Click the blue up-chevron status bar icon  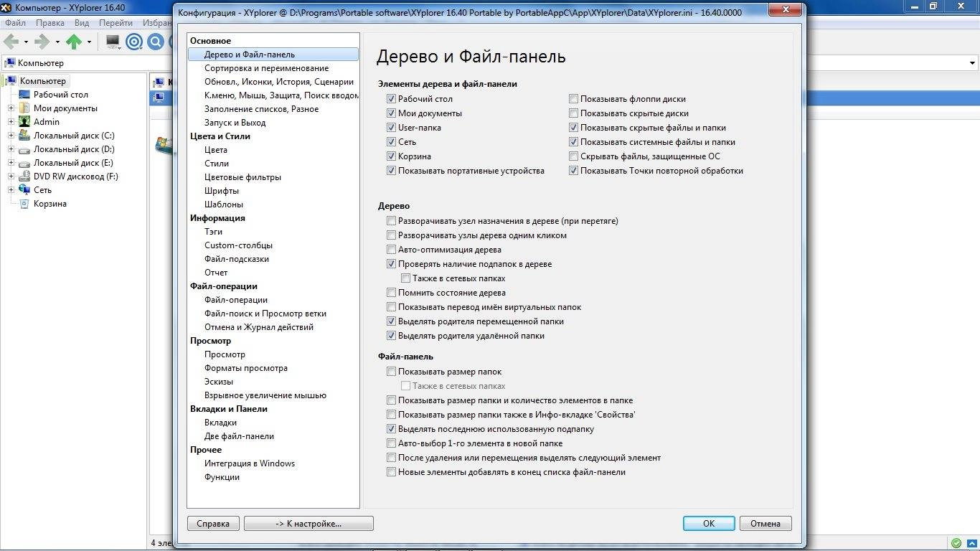tap(971, 543)
